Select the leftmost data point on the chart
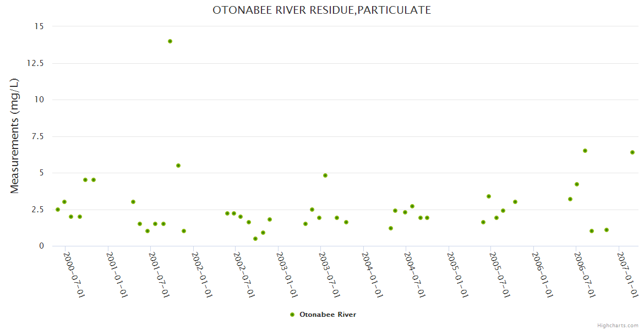644x330 pixels. coord(58,210)
